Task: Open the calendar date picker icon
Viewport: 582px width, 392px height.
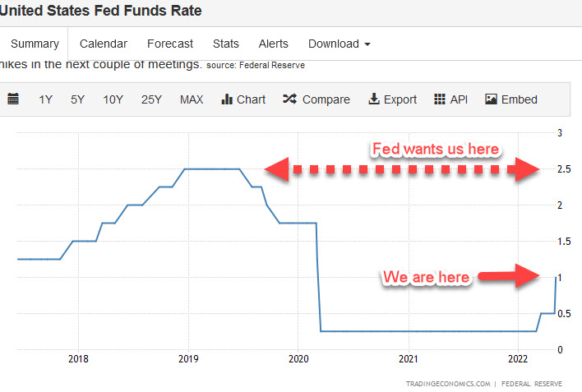Action: 13,99
